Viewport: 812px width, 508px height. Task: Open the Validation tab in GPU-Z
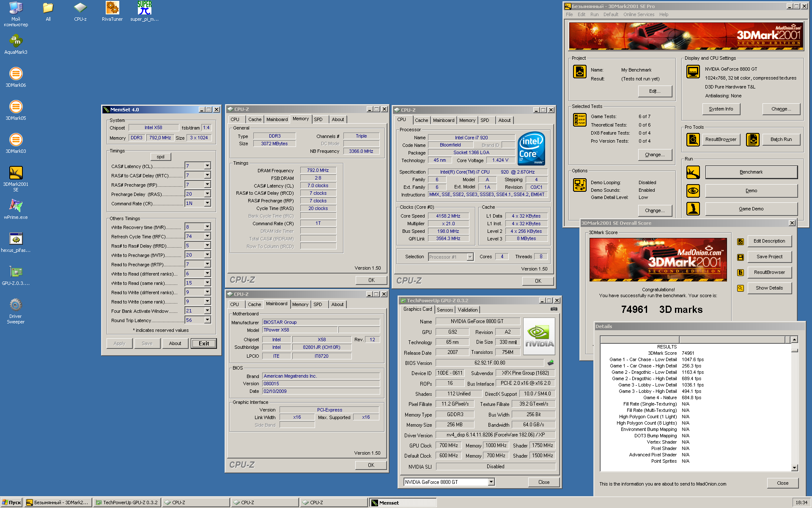(x=468, y=310)
